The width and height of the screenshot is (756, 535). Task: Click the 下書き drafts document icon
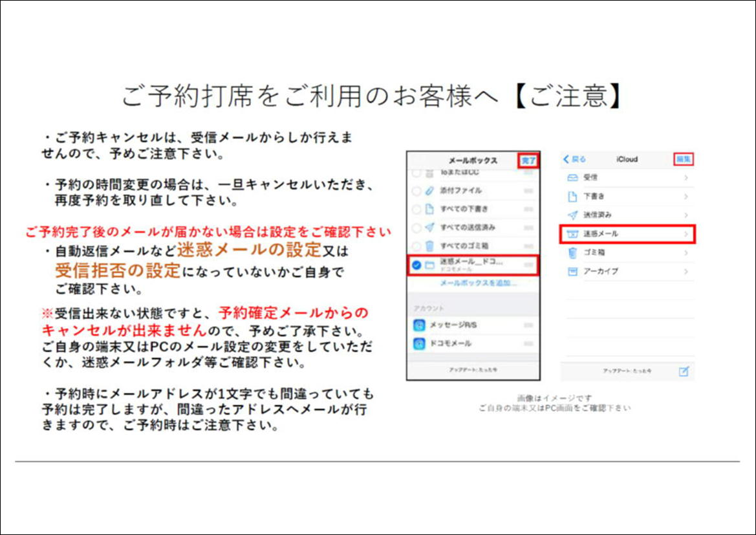572,196
